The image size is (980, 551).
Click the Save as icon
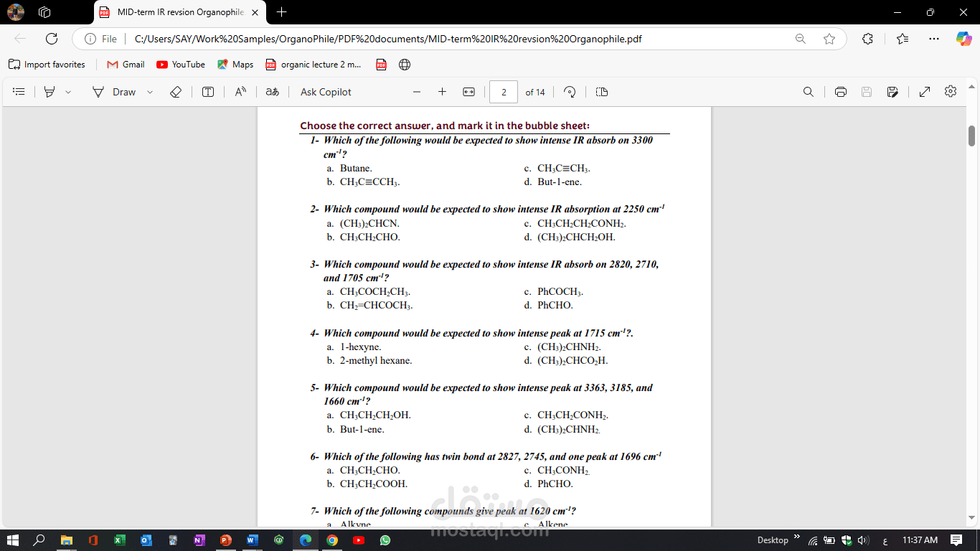892,92
